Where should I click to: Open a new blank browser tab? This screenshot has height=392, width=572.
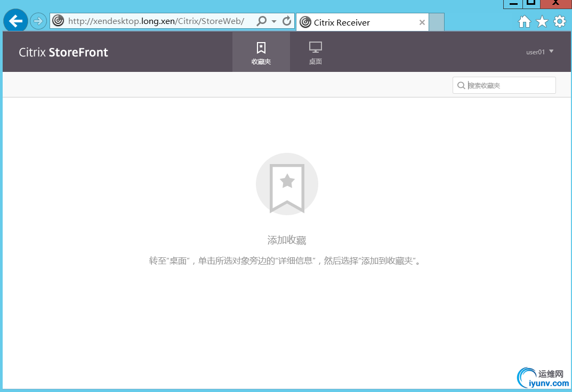(x=437, y=22)
